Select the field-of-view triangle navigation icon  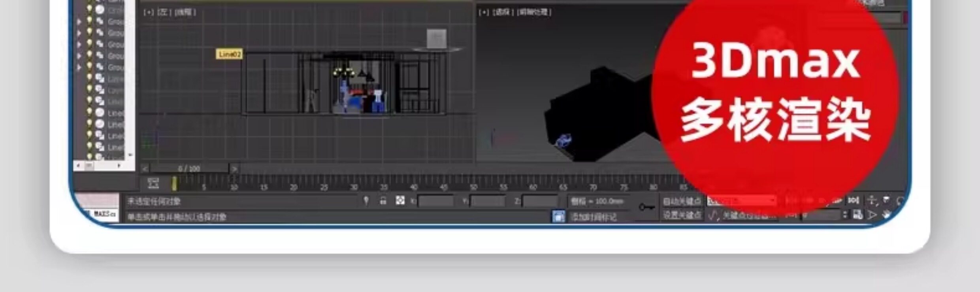coord(872,215)
